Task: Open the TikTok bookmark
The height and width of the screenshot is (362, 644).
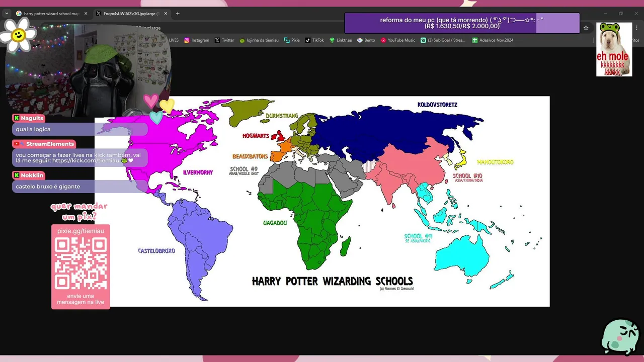Action: click(x=315, y=40)
